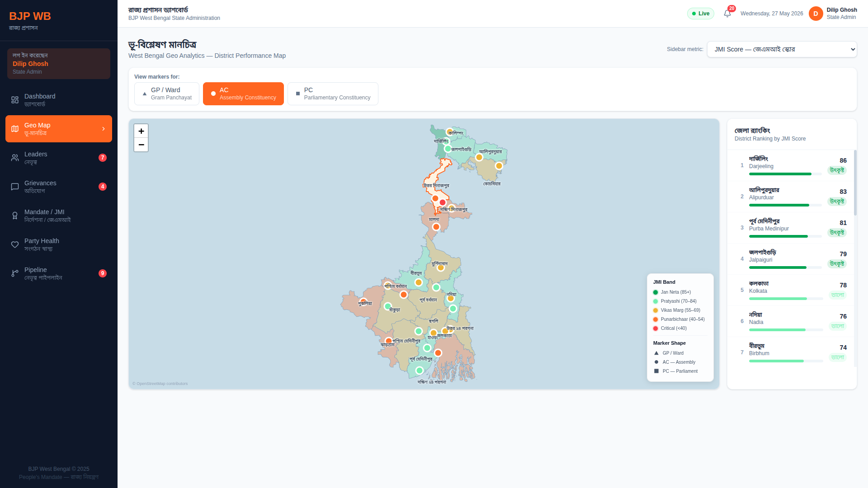Click the Live status badge

[701, 14]
